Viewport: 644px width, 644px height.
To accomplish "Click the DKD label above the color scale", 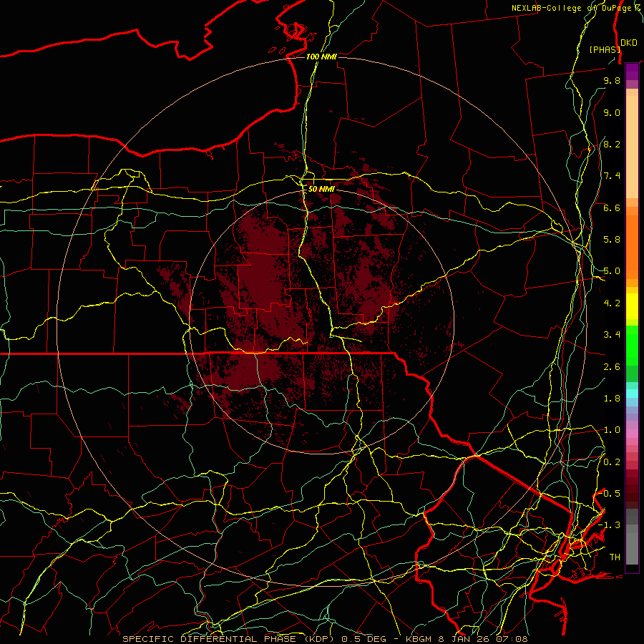I will [x=628, y=43].
